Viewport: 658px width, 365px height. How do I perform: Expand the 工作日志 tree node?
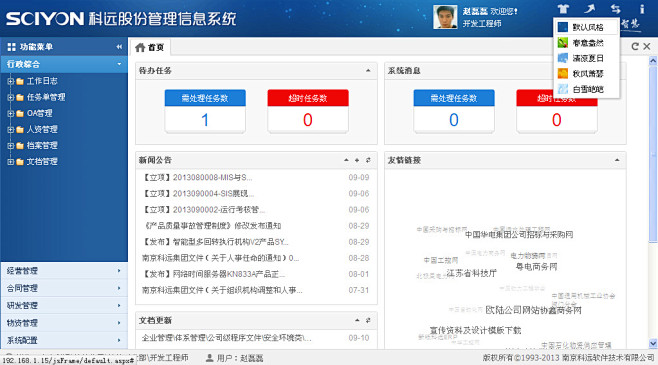pos(10,81)
